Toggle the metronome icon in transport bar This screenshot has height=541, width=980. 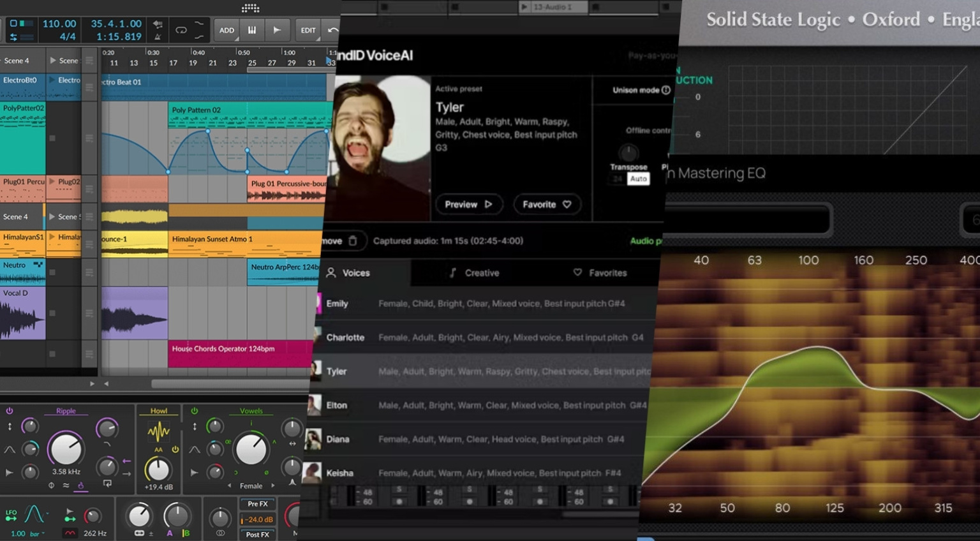pyautogui.click(x=157, y=37)
